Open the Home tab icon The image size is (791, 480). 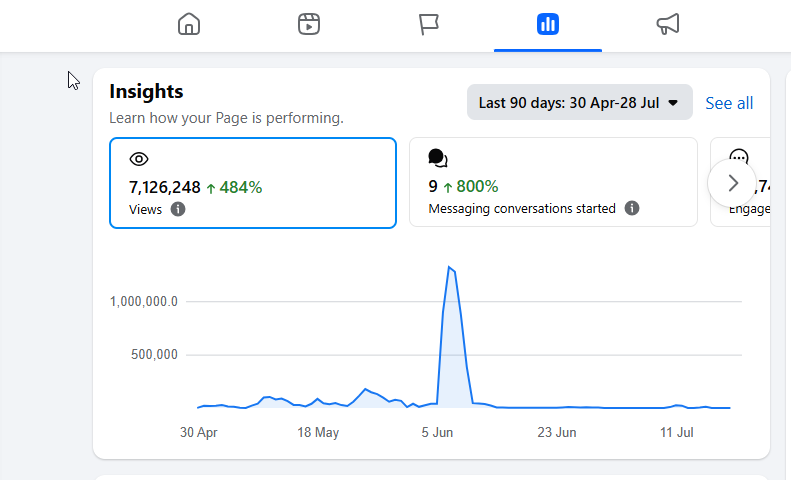pos(189,24)
